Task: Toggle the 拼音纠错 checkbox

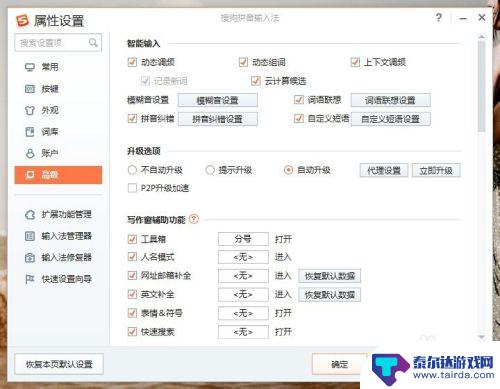Action: [132, 118]
